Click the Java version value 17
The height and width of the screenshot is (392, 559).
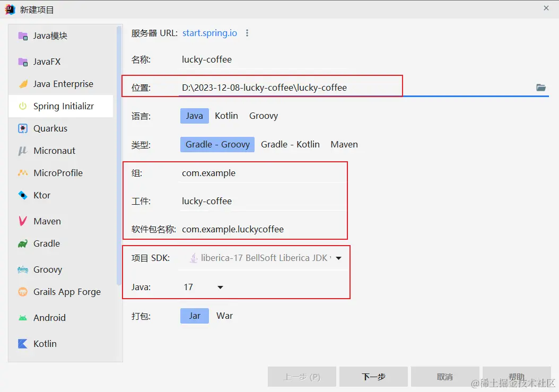tap(188, 287)
